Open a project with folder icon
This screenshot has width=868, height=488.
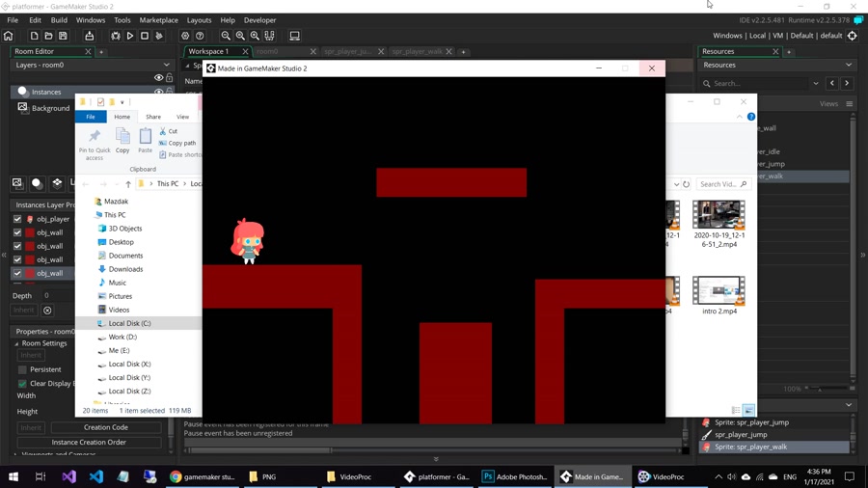point(49,36)
